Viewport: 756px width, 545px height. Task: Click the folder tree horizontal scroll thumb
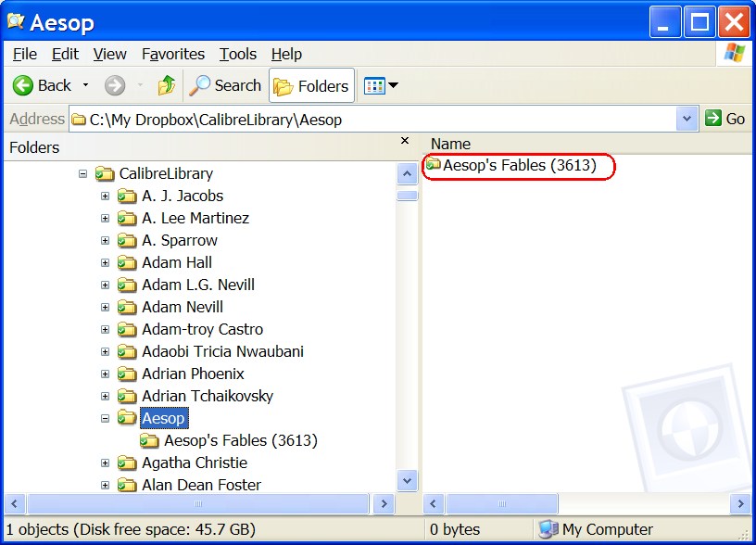(x=198, y=504)
